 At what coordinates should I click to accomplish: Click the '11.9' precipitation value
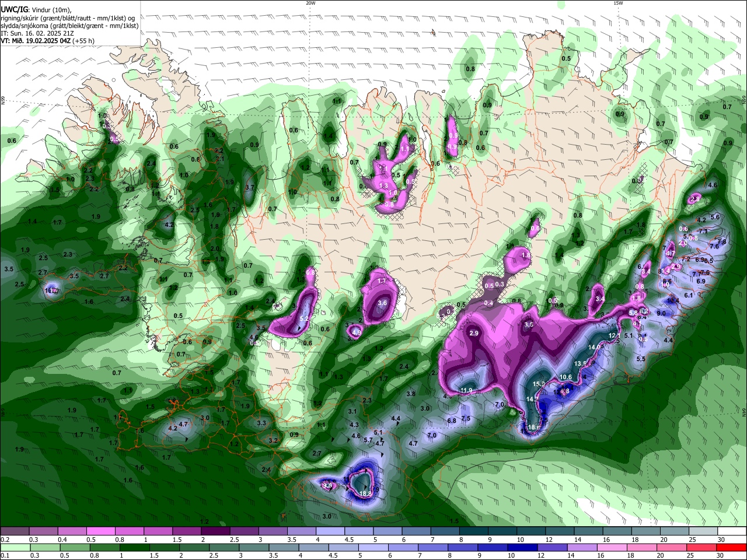coord(466,390)
